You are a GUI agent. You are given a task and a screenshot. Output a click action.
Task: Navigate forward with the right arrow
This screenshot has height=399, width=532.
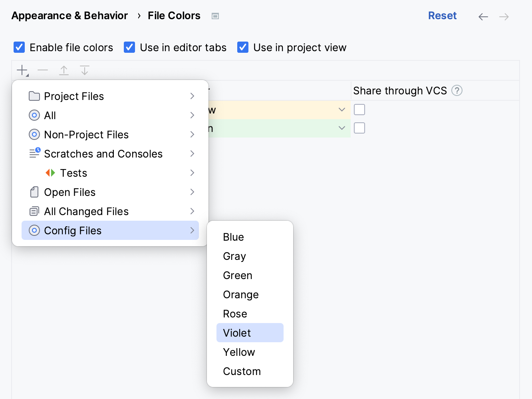(x=504, y=16)
